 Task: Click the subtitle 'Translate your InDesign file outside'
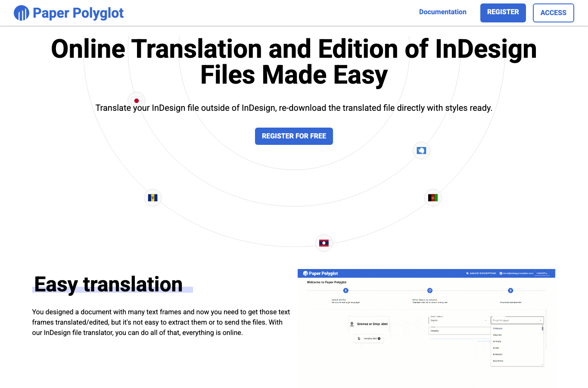click(294, 108)
